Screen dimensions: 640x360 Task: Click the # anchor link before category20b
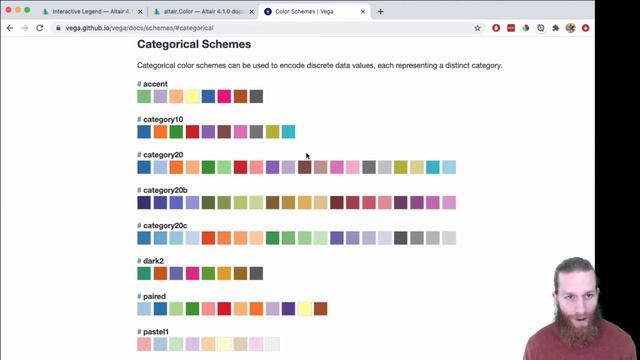(139, 190)
